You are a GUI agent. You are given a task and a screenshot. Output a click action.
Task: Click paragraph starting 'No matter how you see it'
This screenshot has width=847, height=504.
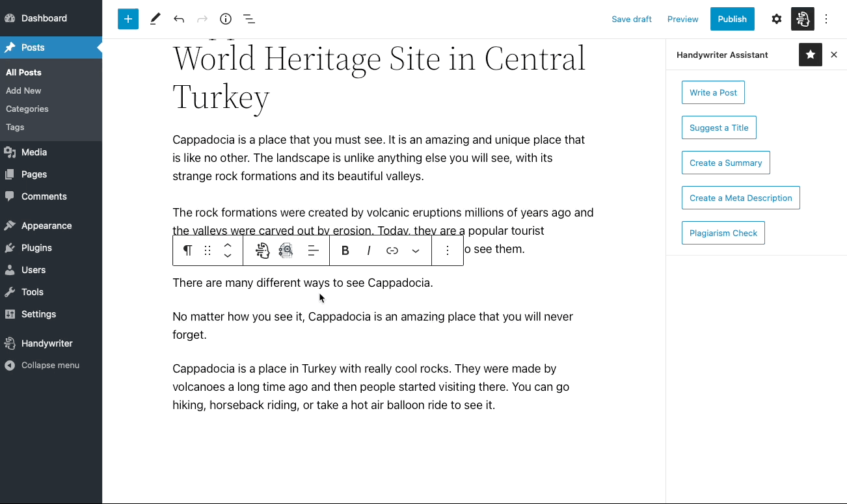coord(373,326)
